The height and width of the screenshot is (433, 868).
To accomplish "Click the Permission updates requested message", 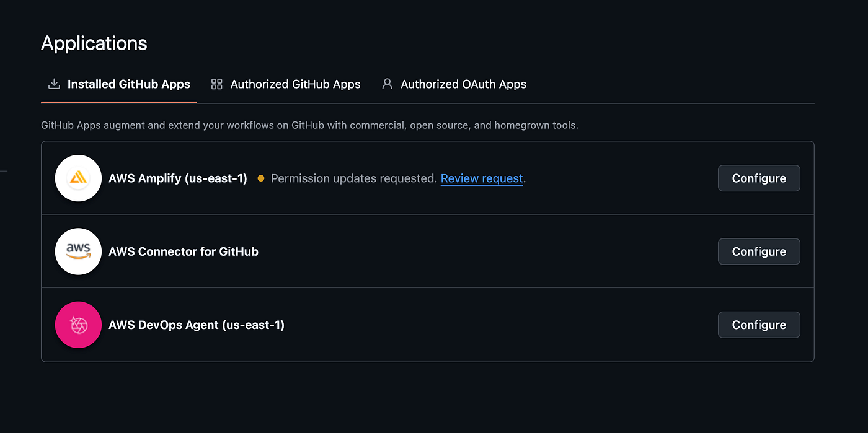I will 354,178.
